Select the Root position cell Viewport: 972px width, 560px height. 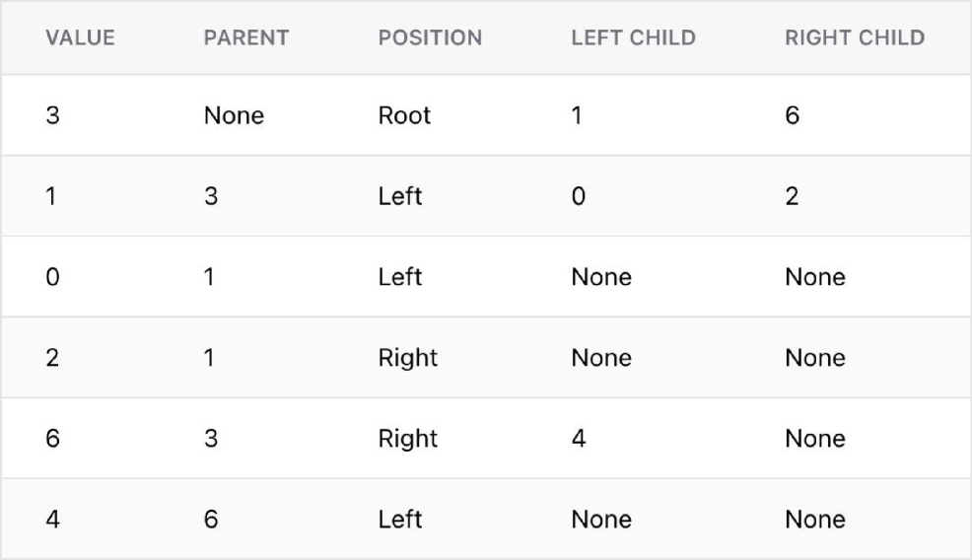pos(404,115)
